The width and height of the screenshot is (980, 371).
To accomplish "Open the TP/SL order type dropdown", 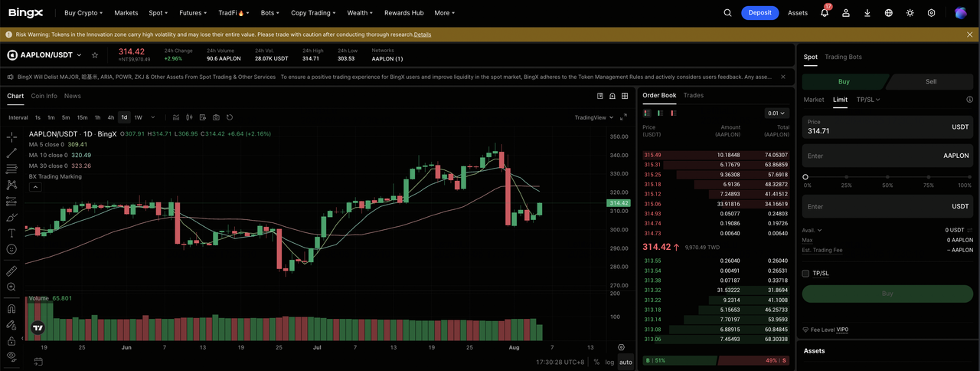I will tap(868, 100).
